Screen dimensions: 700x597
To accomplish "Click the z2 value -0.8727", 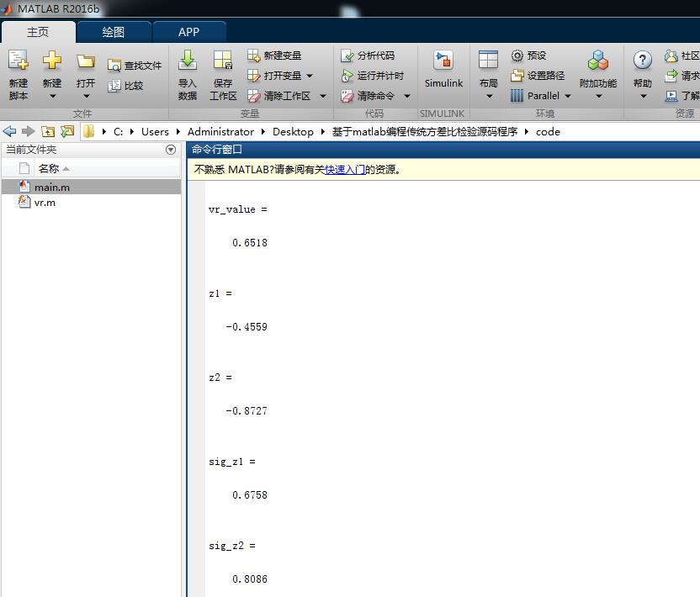I will tap(247, 410).
